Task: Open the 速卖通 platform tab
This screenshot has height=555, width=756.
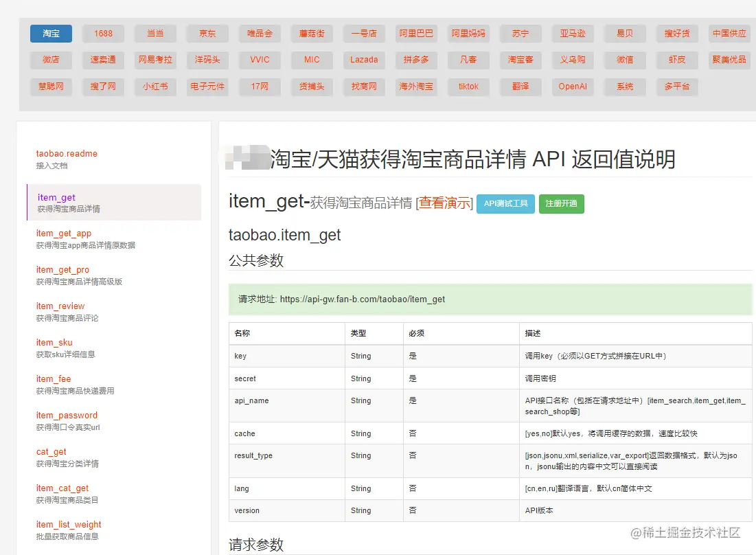Action: click(x=103, y=60)
